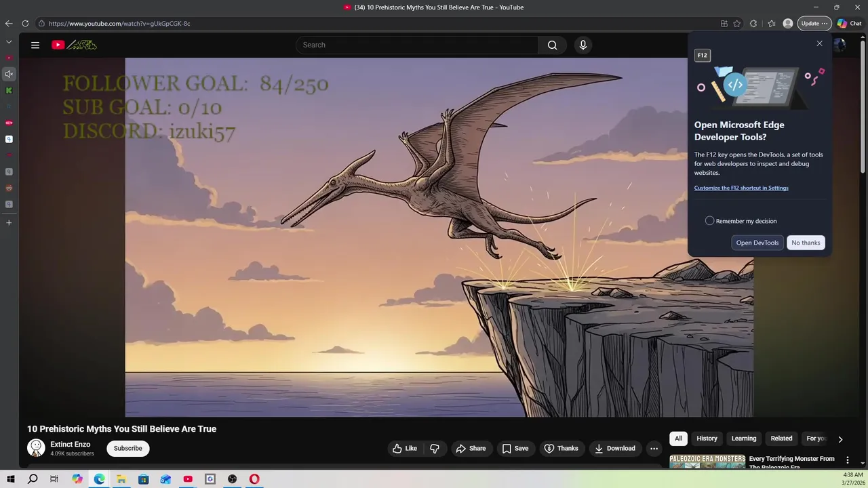Go to YouTube home via logo
The image size is (868, 488).
pyautogui.click(x=75, y=45)
